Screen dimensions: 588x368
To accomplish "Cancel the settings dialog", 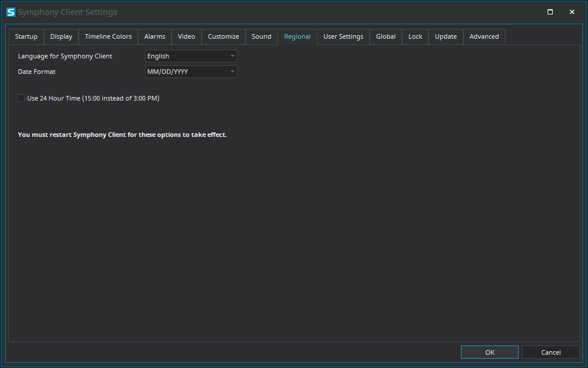I will pyautogui.click(x=551, y=352).
